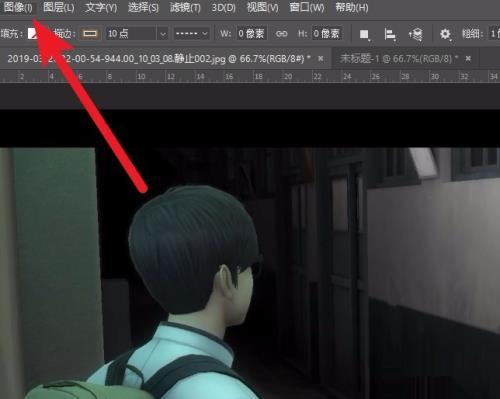The width and height of the screenshot is (500, 399).
Task: Open the dashed stroke type dropdown
Action: (191, 34)
